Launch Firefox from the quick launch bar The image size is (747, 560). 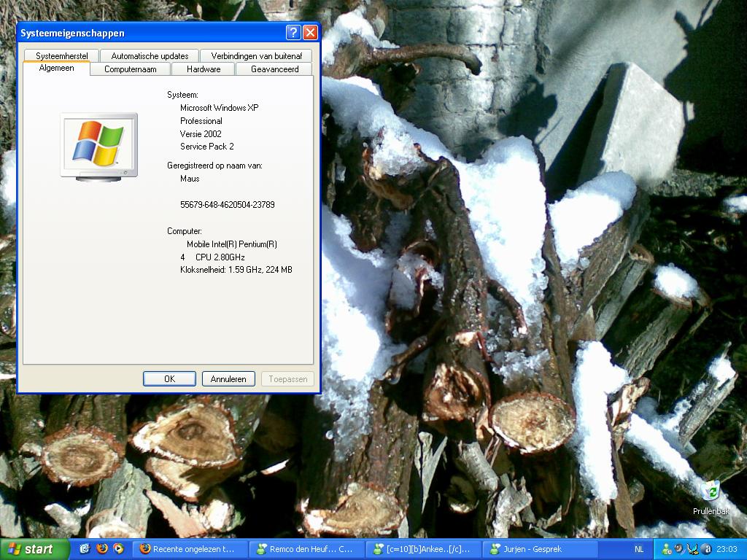point(101,549)
